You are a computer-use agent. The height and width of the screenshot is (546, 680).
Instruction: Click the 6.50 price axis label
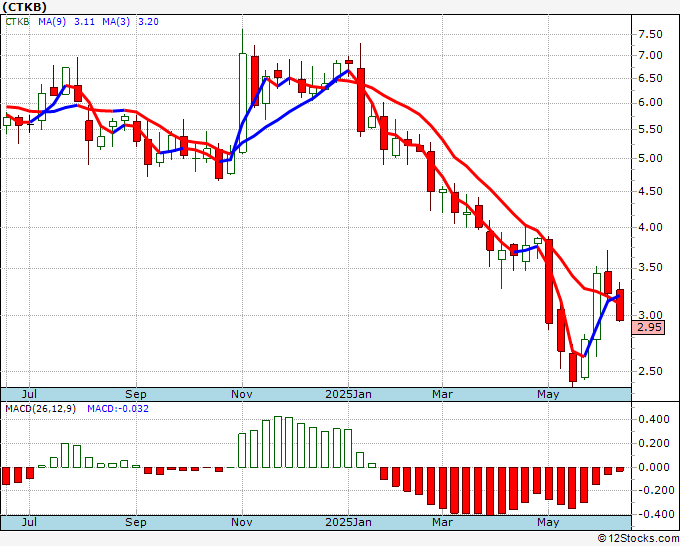coord(650,78)
